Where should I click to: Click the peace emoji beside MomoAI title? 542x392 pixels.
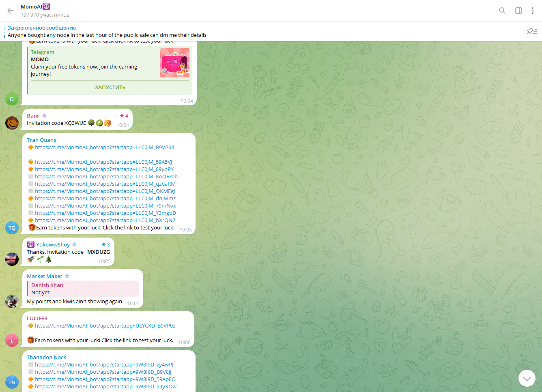click(x=46, y=6)
